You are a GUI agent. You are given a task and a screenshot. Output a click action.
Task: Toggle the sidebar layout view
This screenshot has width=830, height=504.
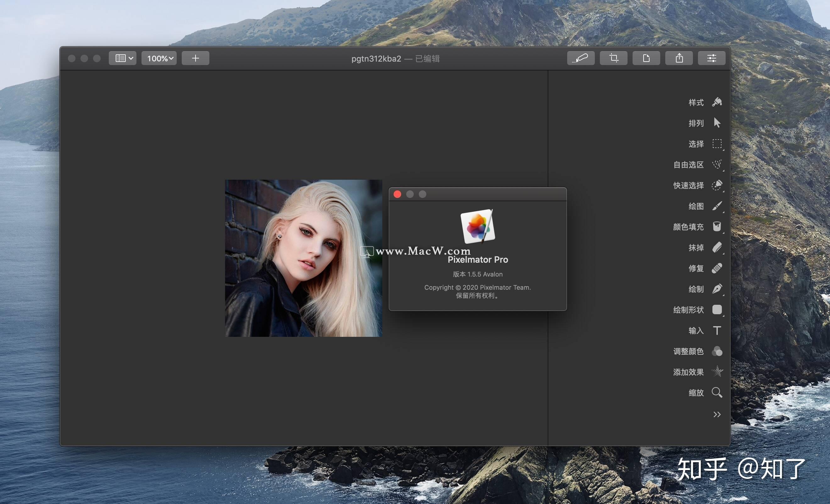click(122, 58)
